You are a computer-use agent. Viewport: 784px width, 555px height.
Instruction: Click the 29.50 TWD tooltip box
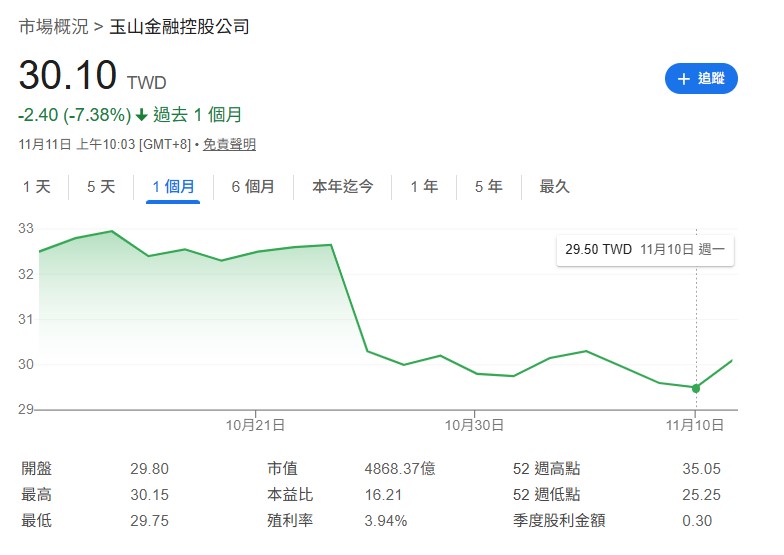(x=645, y=250)
